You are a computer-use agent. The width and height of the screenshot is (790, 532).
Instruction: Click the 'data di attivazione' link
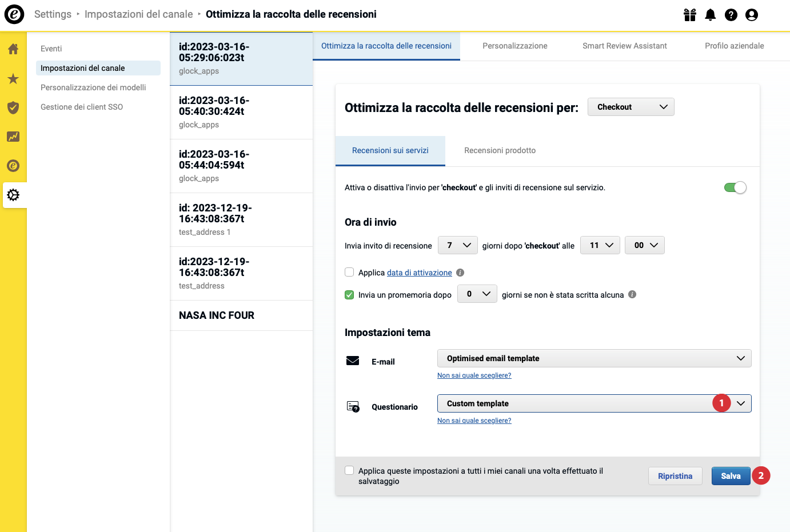point(419,273)
